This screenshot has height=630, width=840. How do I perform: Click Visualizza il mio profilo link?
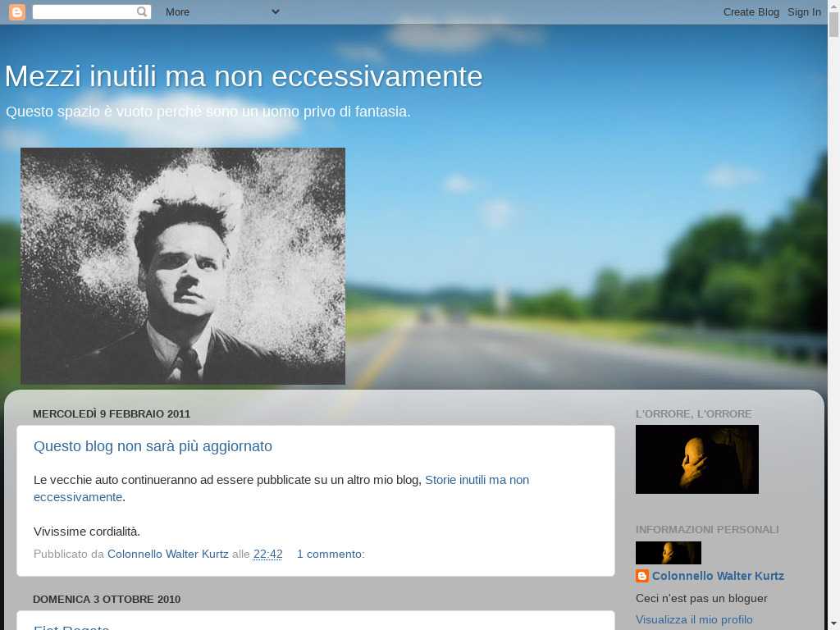point(694,619)
